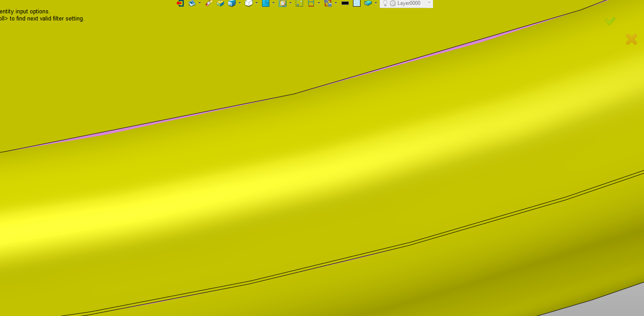Viewport: 644px width, 316px height.
Task: Expand dropdown next to dimension icon
Action: [319, 3]
